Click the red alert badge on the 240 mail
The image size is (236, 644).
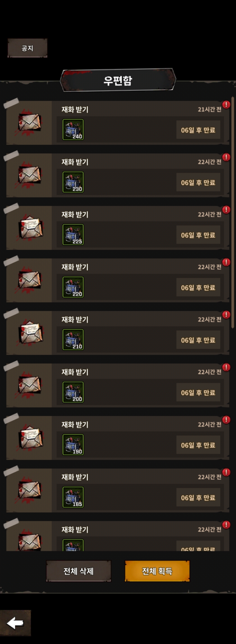[226, 105]
